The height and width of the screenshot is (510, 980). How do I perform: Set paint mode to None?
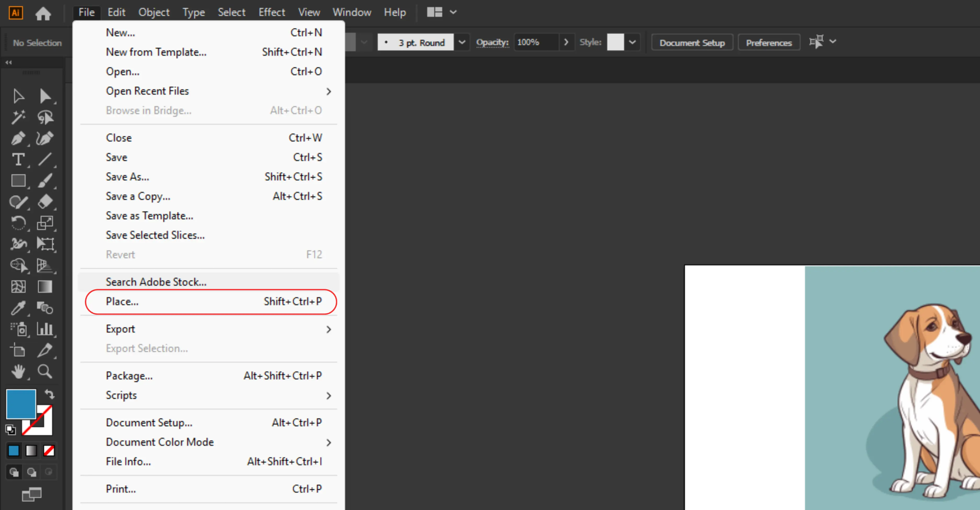pyautogui.click(x=49, y=451)
